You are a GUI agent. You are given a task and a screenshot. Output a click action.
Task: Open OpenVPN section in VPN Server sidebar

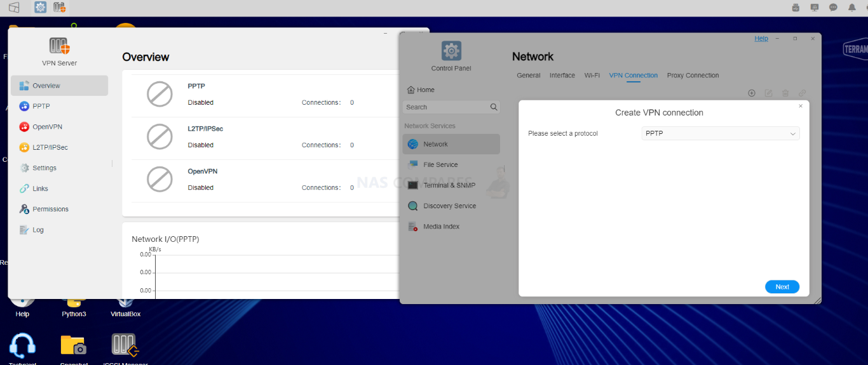click(x=60, y=127)
